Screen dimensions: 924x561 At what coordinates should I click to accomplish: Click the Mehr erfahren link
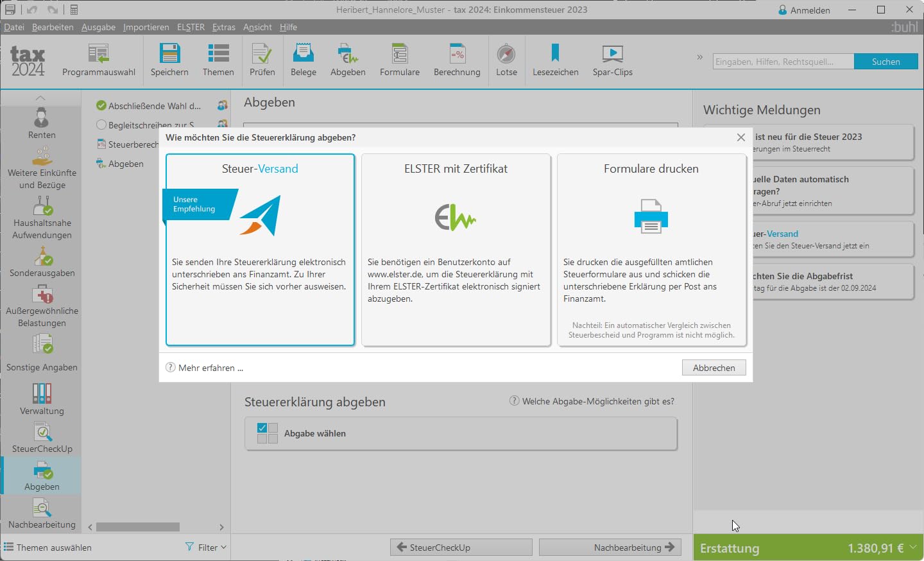click(x=205, y=368)
